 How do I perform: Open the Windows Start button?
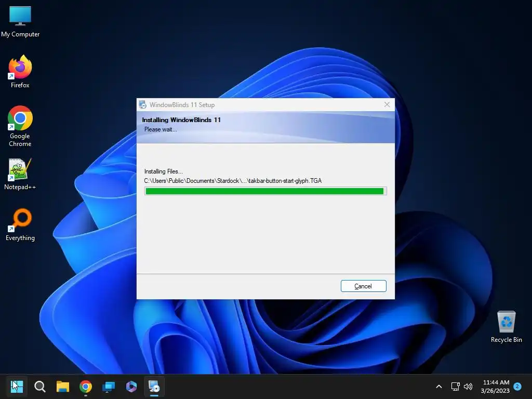(17, 386)
